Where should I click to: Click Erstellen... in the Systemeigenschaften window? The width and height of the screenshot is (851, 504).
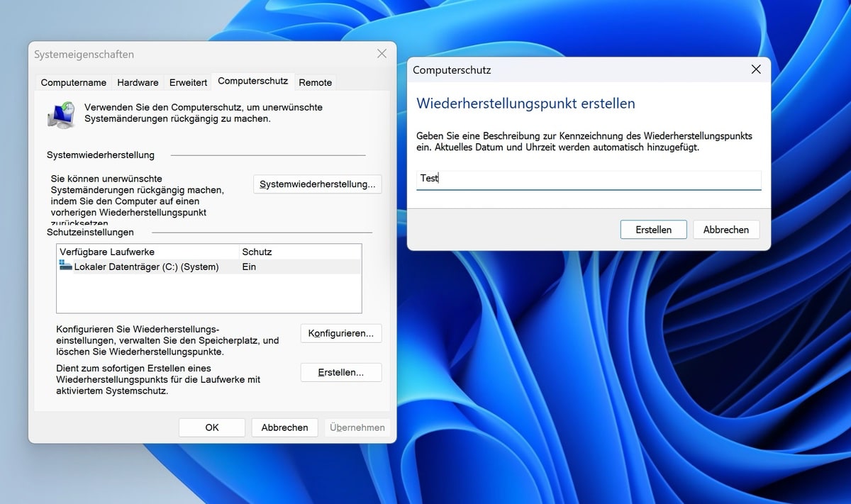(x=341, y=372)
